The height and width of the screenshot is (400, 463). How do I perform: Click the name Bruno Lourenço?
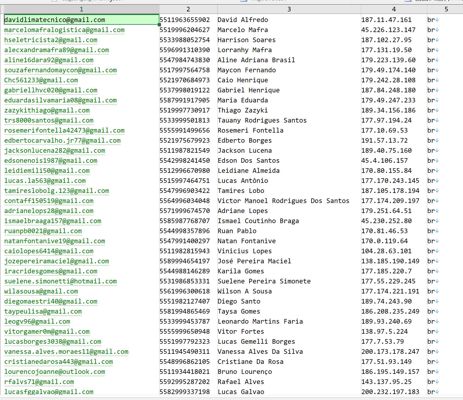click(x=245, y=372)
